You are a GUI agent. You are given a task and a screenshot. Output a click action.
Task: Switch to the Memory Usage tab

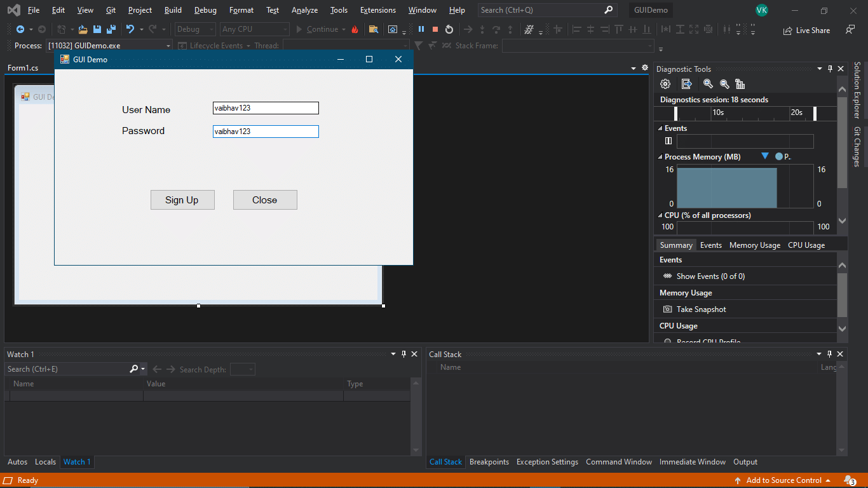pos(754,245)
